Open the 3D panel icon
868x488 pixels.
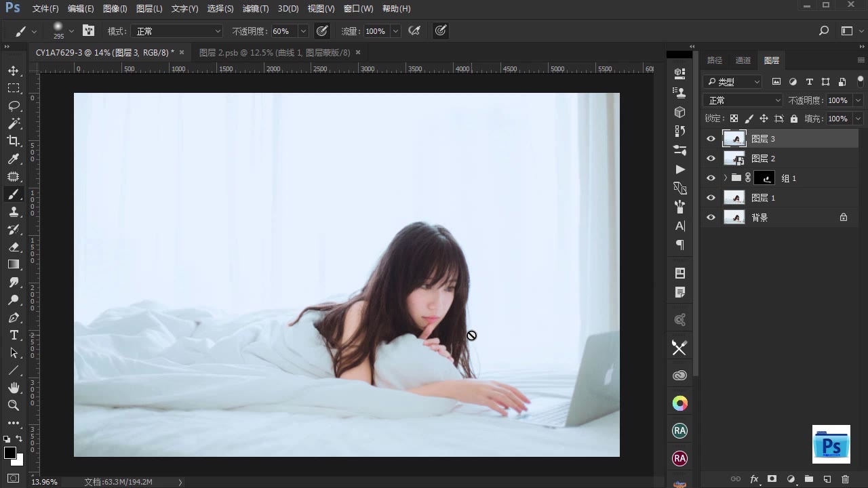(679, 112)
